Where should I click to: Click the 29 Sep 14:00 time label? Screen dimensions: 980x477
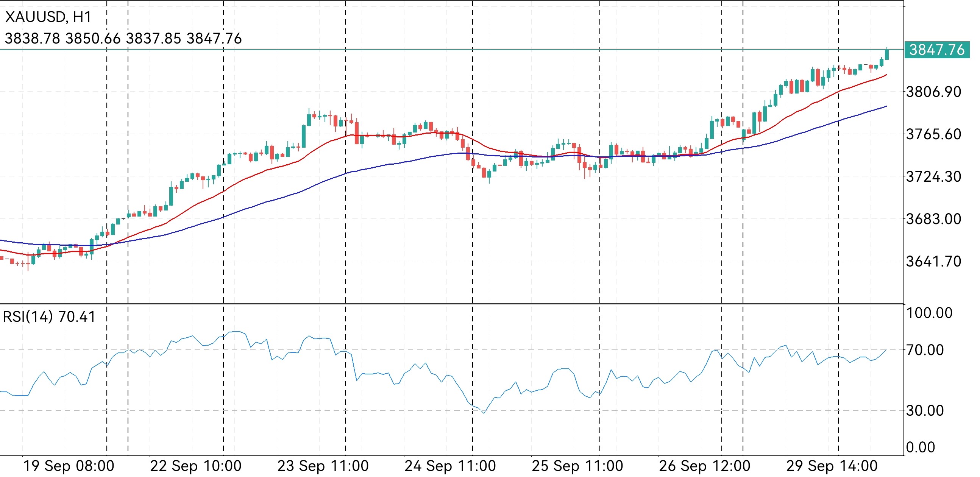[x=832, y=466]
